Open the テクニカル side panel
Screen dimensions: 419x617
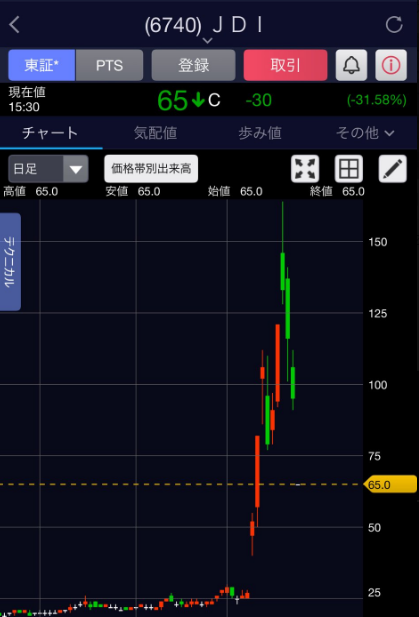[x=10, y=262]
